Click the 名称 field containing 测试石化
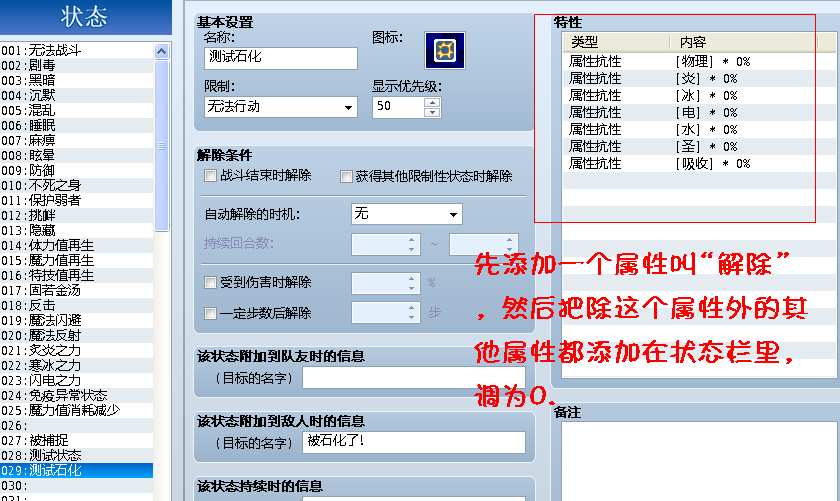The image size is (840, 501). 281,58
